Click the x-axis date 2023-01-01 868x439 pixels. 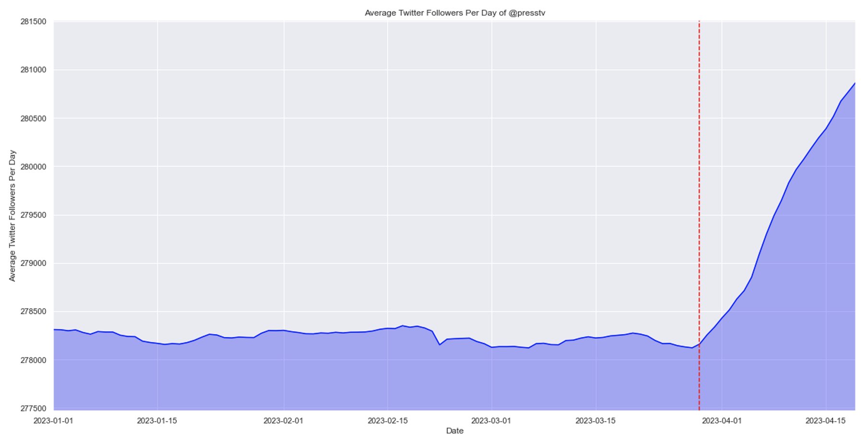coord(53,421)
